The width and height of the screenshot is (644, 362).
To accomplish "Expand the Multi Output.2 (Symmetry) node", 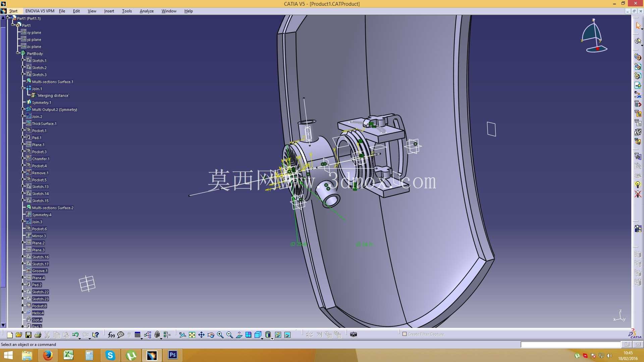I will 22,109.
